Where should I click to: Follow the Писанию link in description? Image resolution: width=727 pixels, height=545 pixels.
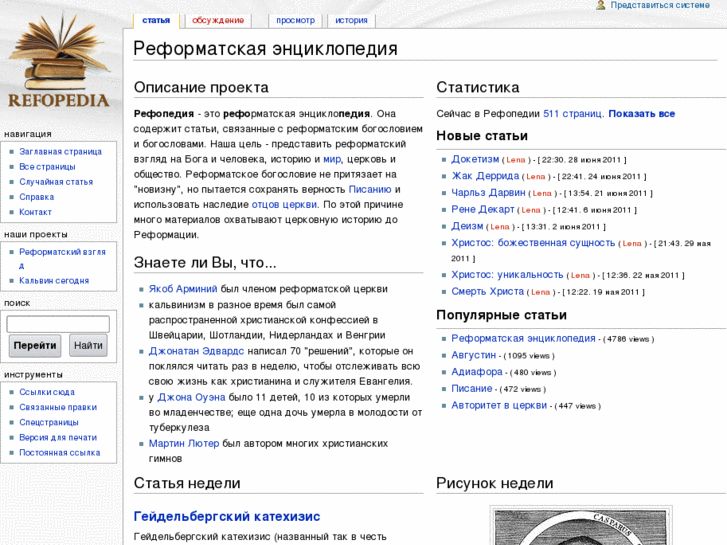click(x=370, y=189)
